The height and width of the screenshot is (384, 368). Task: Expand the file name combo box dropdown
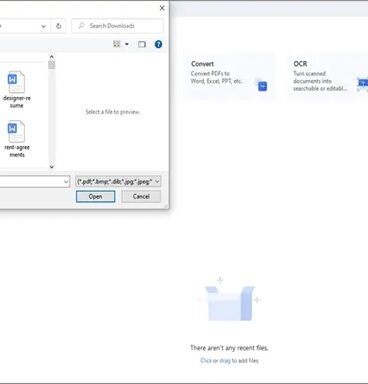[66, 182]
